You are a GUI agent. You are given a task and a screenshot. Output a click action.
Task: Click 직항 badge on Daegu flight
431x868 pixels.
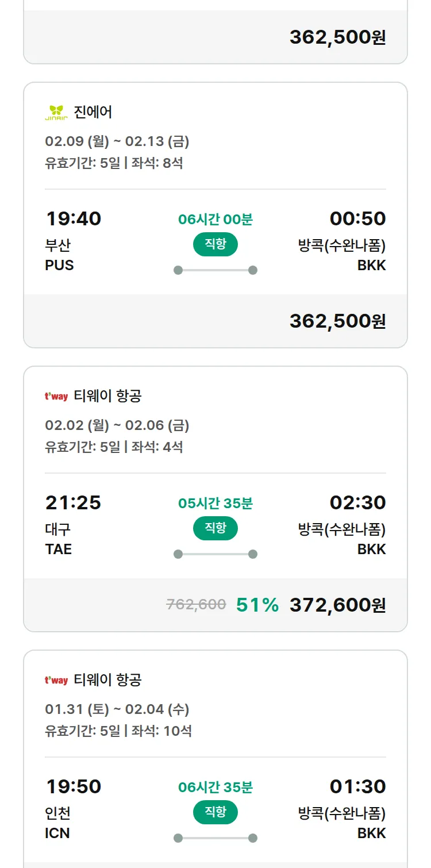pyautogui.click(x=215, y=528)
